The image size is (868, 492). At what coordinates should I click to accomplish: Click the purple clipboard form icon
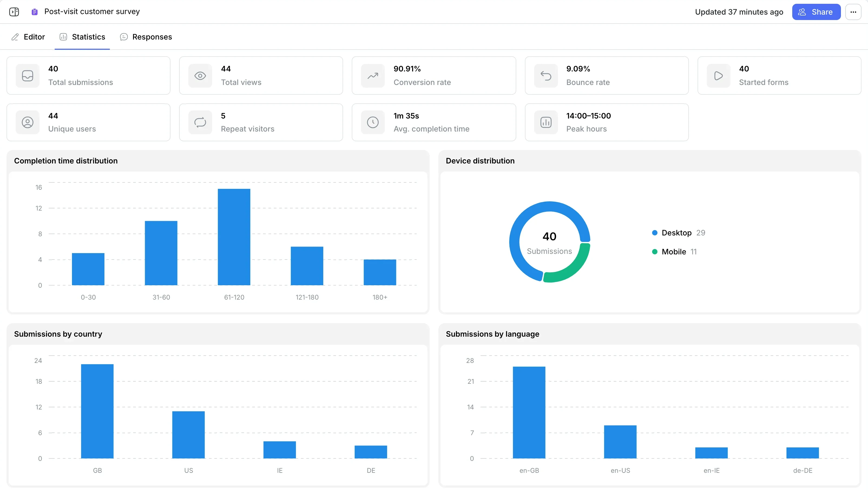(x=34, y=12)
